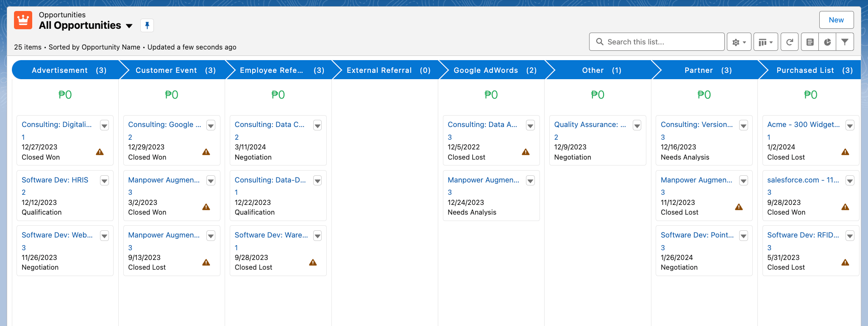Open actions menu for Consulting: Digitali... card

pos(104,125)
